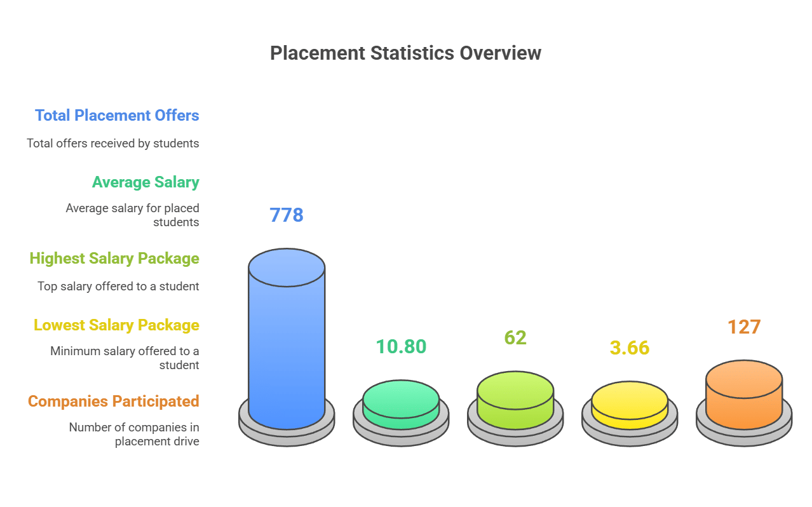This screenshot has width=812, height=507.
Task: Open the Total Placement Offers heading
Action: 117,115
